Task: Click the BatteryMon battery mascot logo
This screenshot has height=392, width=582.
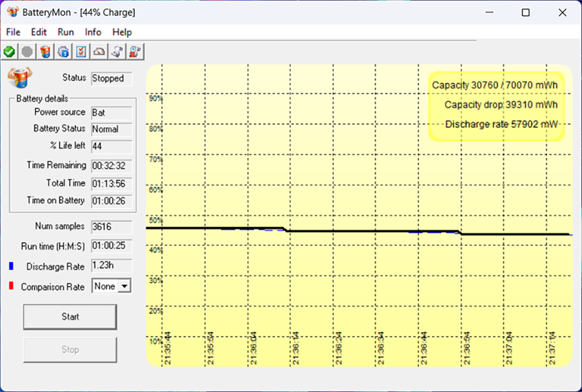Action: 20,77
